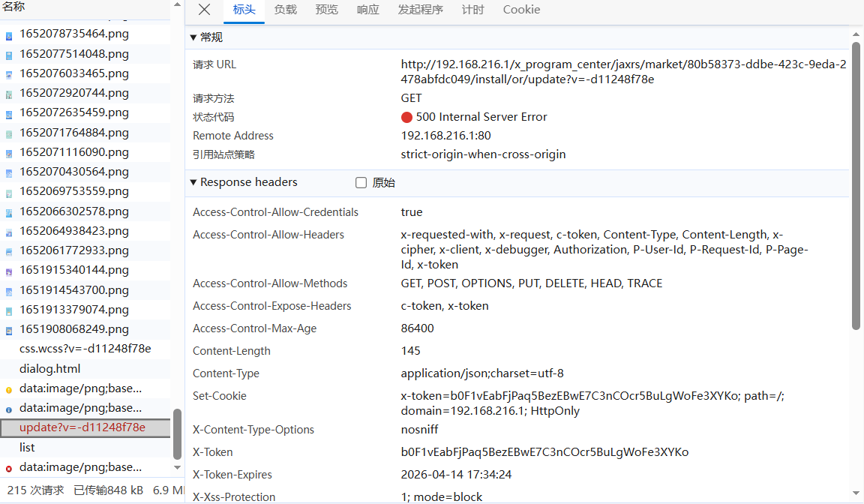Click the icon beside 1651908068249.png
This screenshot has height=504, width=864.
click(9, 330)
